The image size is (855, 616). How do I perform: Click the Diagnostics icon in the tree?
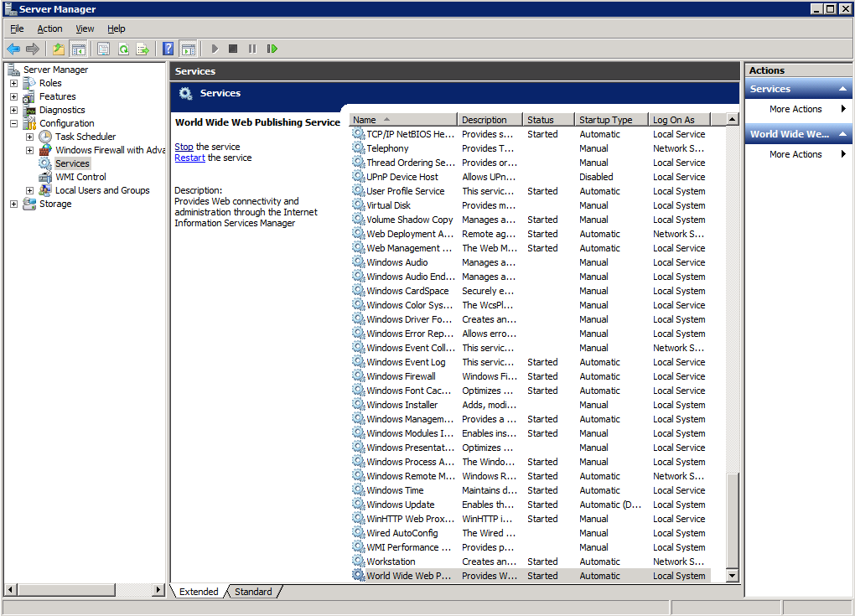point(29,110)
